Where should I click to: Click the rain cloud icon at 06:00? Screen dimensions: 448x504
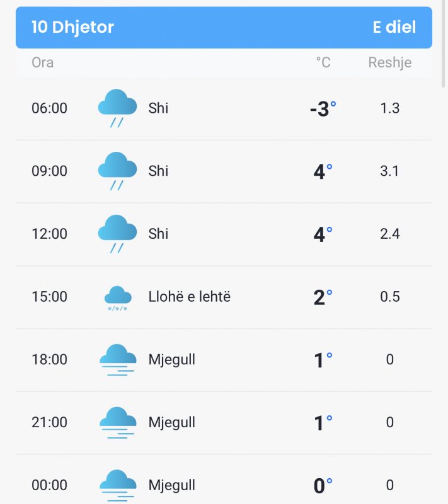click(x=117, y=108)
